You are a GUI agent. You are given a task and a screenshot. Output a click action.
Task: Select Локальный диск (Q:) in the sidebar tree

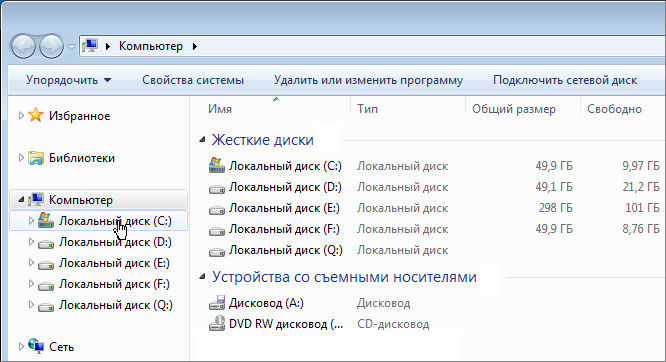[116, 305]
